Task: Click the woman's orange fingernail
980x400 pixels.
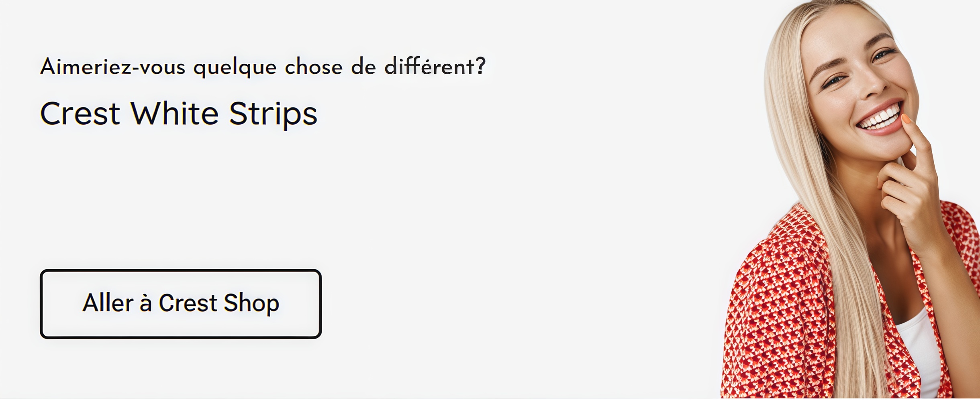Action: click(x=907, y=119)
